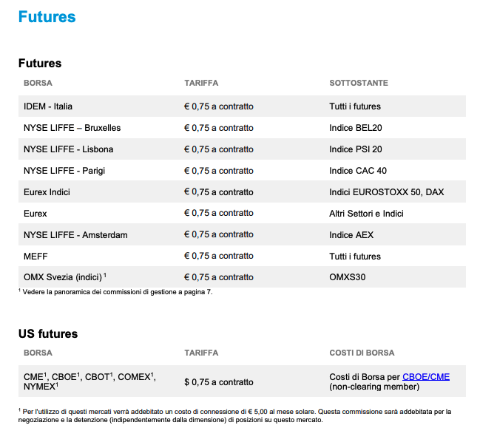Select the NYSE LIFFE – Bruxelles cell
The height and width of the screenshot is (448, 480).
(72, 128)
